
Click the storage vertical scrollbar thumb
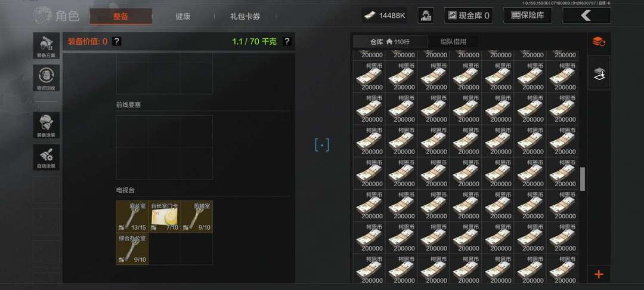[x=582, y=179]
